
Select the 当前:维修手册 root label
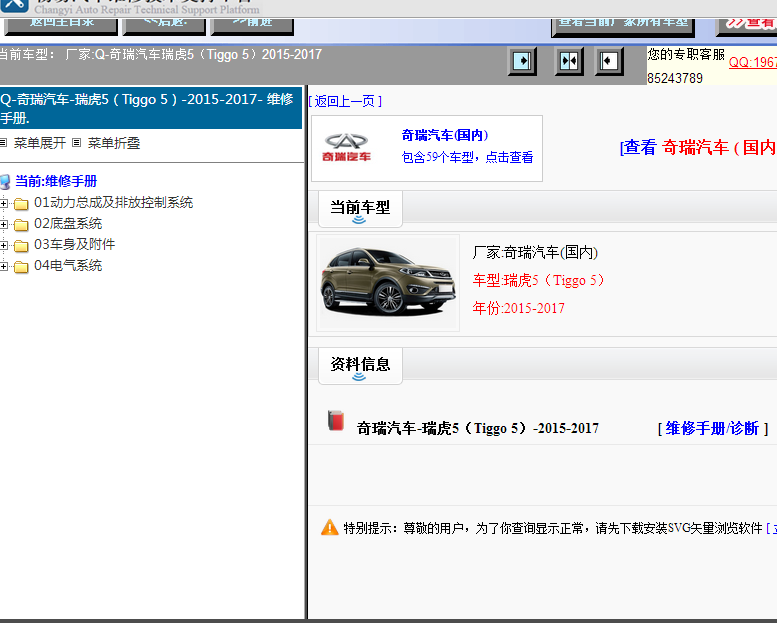(56, 181)
